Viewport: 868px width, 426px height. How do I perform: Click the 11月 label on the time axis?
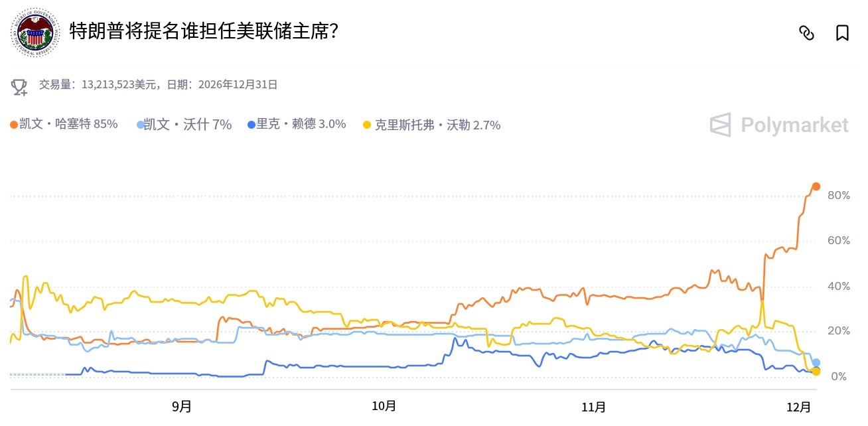pos(593,406)
